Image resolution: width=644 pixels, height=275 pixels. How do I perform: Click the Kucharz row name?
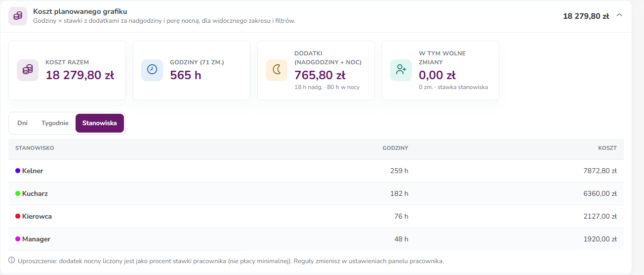coord(35,193)
